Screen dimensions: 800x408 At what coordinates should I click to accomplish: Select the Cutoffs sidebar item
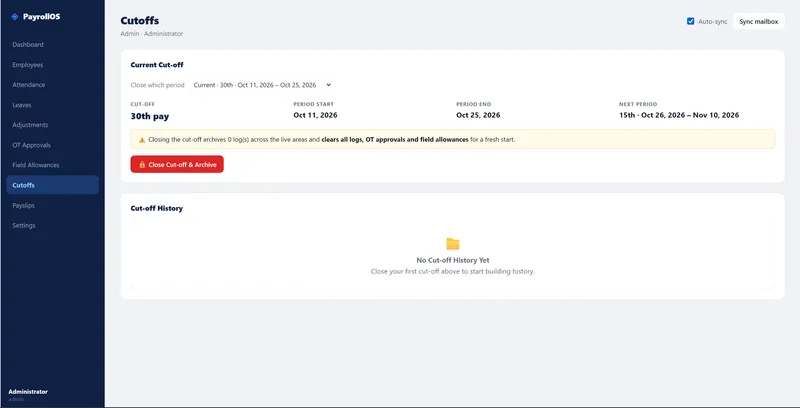[x=52, y=185]
